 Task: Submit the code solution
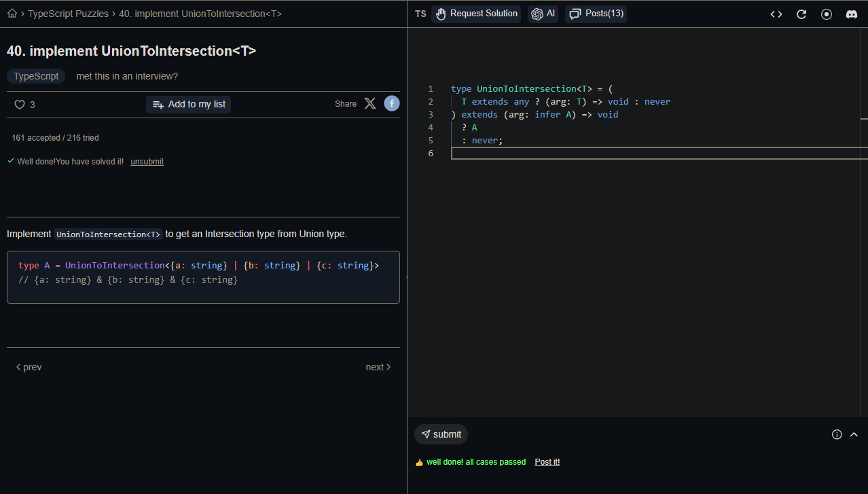441,434
